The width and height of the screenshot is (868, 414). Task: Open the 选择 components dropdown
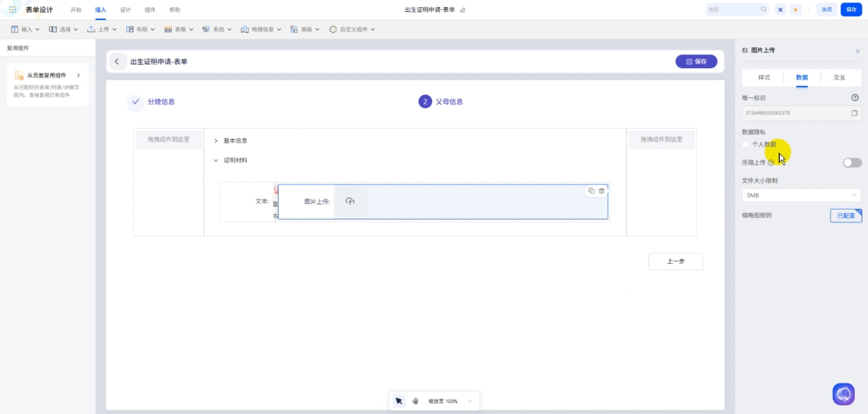(63, 29)
